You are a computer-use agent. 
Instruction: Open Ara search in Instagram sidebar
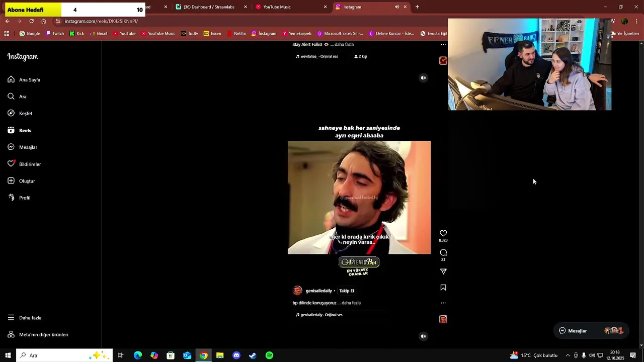[17, 97]
